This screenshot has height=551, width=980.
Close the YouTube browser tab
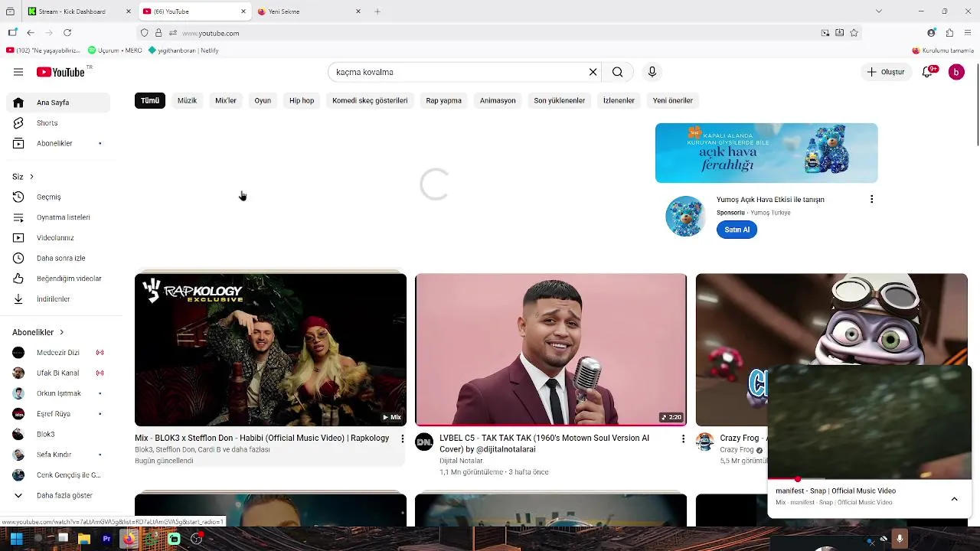243,11
